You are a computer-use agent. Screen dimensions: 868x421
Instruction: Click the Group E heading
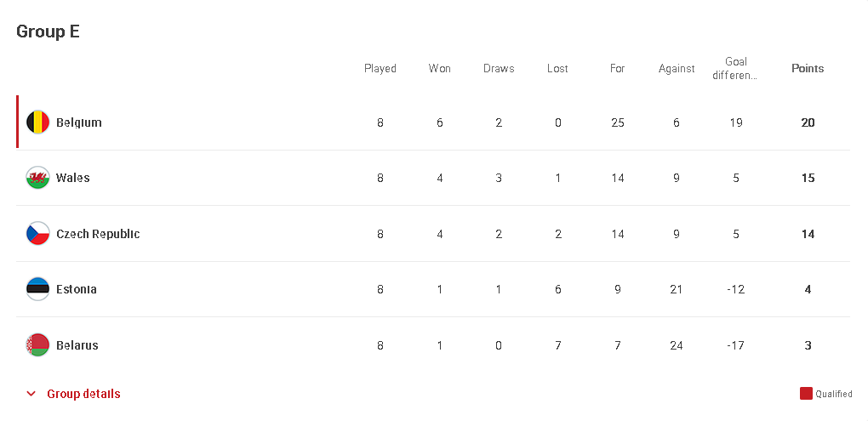[48, 31]
